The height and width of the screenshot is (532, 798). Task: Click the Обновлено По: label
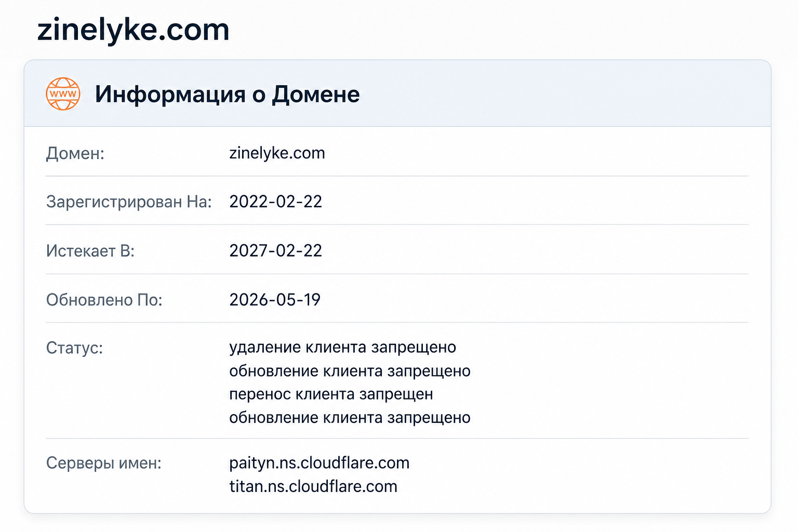(104, 300)
